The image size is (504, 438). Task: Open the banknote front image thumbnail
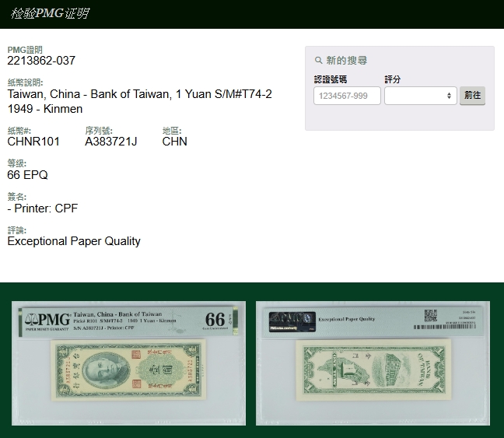click(128, 363)
